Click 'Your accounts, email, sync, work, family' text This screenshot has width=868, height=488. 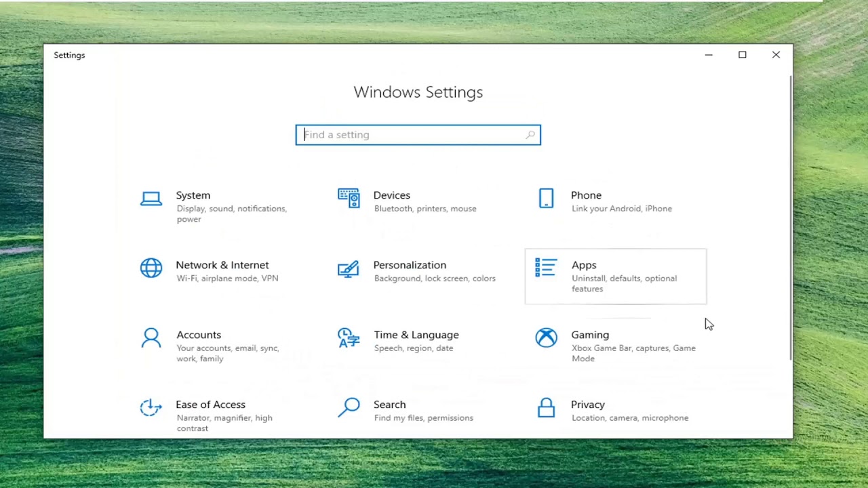pyautogui.click(x=227, y=353)
